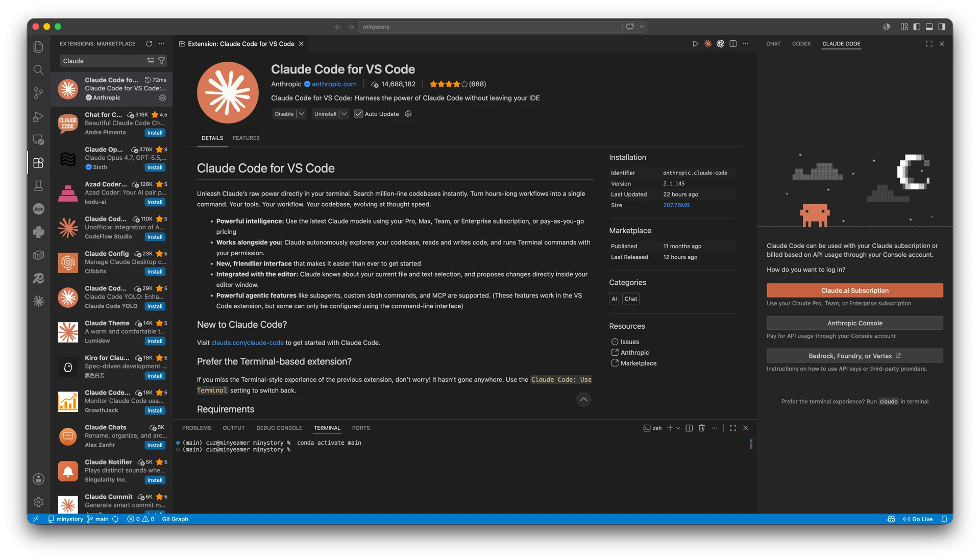Open the chat dropdown chevron in the title bar

coord(642,27)
